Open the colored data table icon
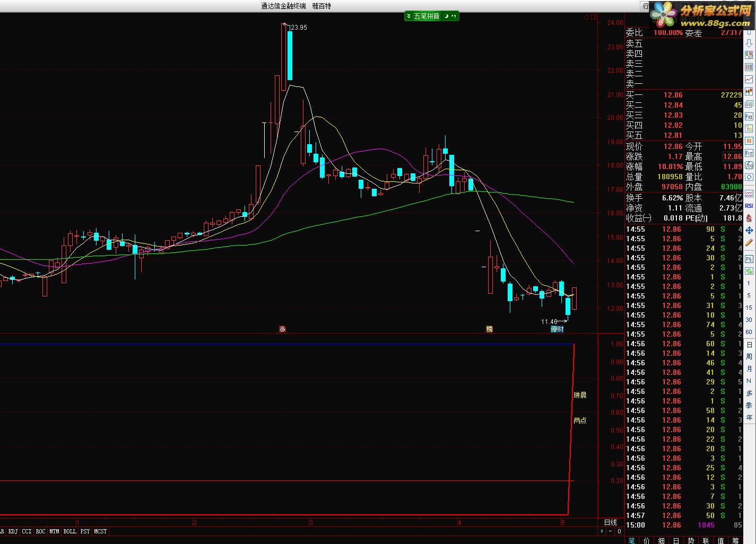Image resolution: width=756 pixels, height=544 pixels. 749,67
